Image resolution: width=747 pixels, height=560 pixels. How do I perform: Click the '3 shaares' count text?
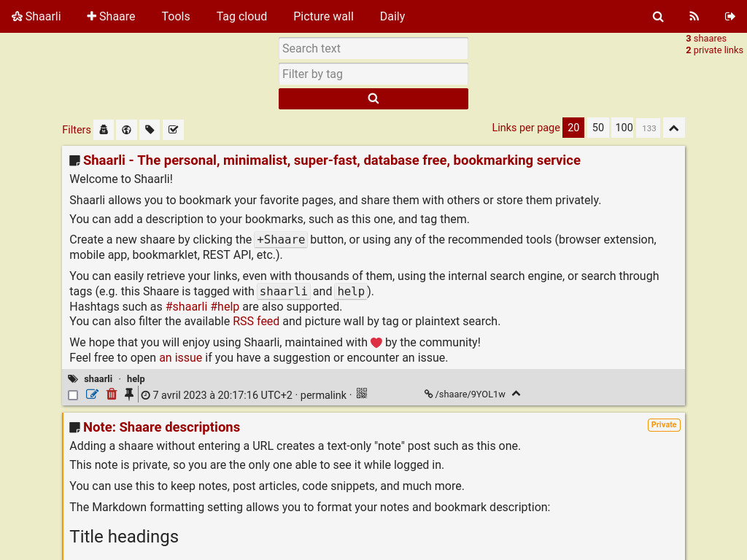click(706, 39)
